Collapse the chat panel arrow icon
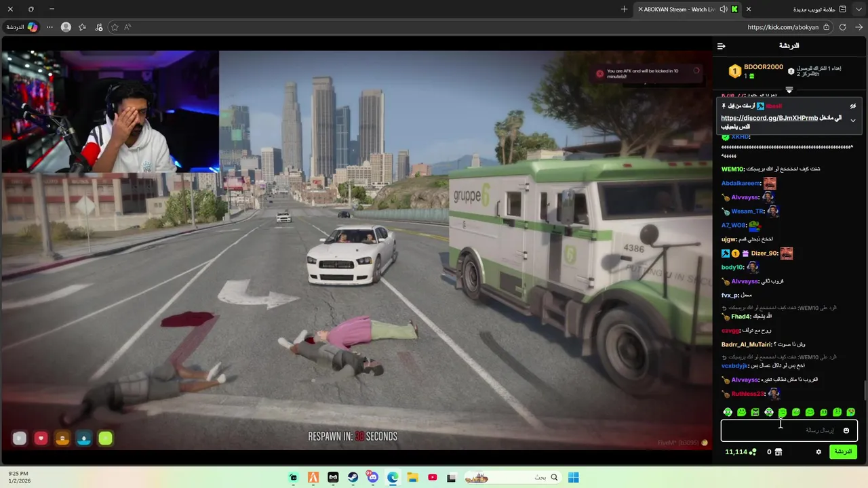Screen dimensions: 868x488 [721, 46]
